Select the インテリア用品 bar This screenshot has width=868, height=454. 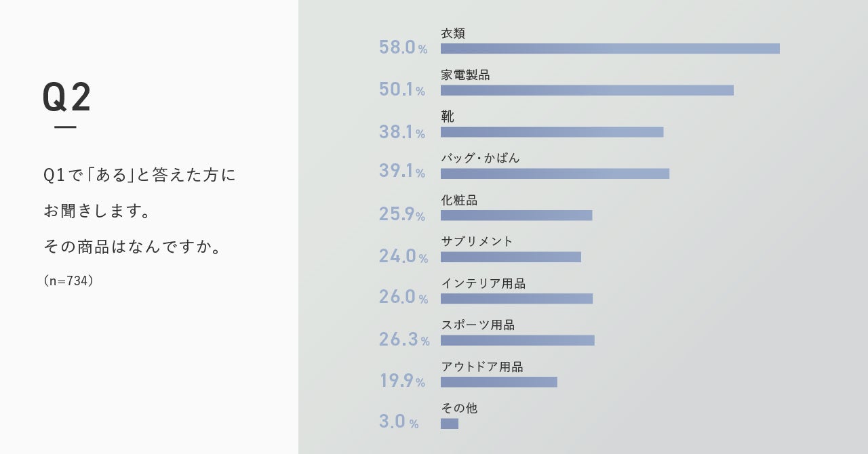(516, 299)
